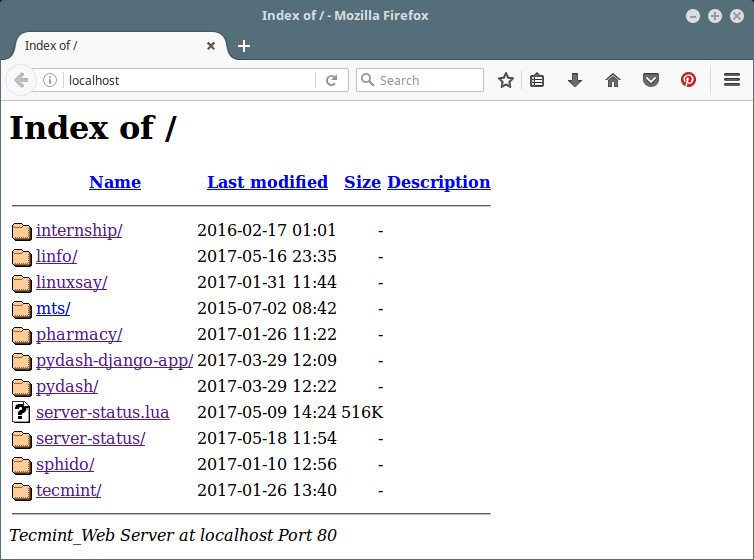Open the downloads arrow icon
This screenshot has width=754, height=560.
tap(575, 80)
